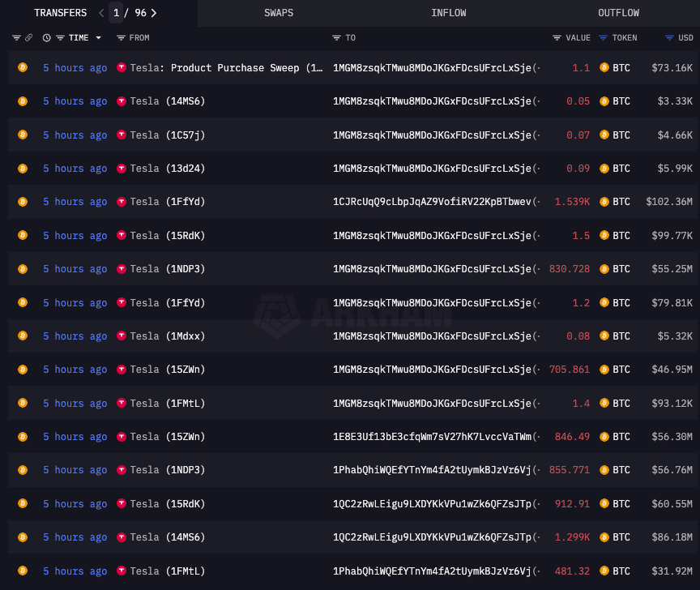Select the $55.25M USD amount
Viewport: 700px width, 590px height.
point(672,269)
